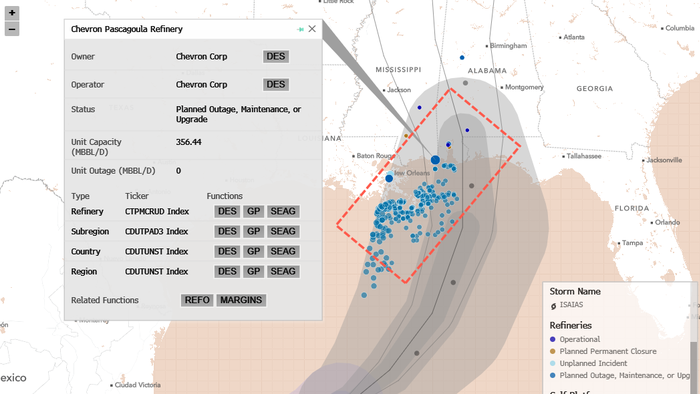
Task: Zoom in the map with plus button
Action: point(12,13)
